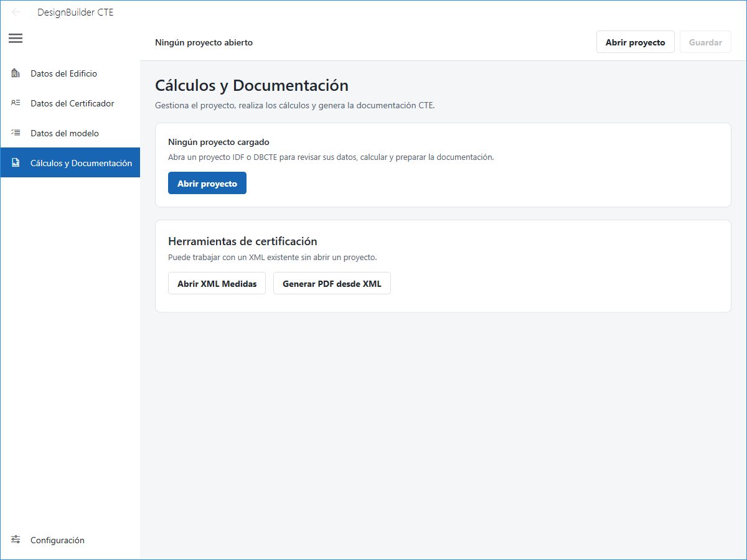
Task: Click the sliders icon for Configuración
Action: (16, 540)
